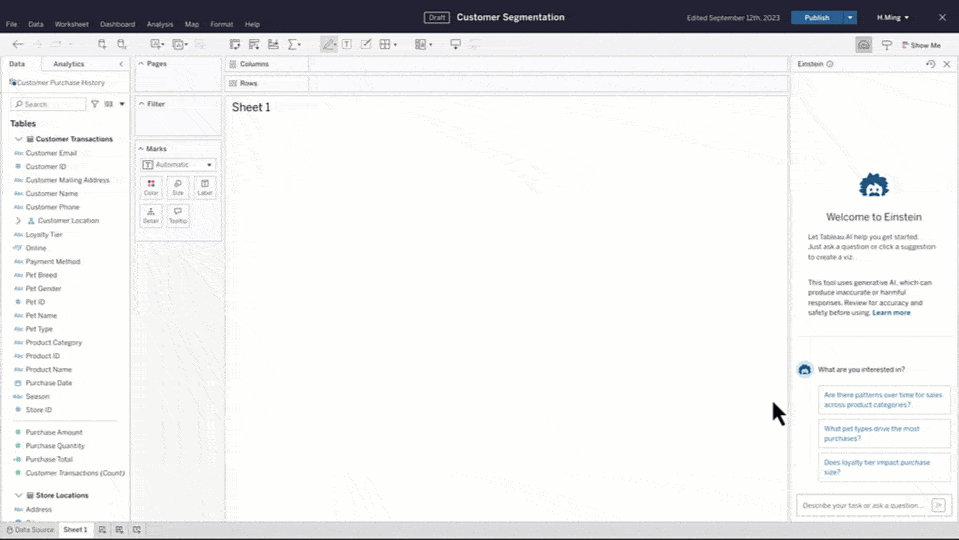Click the show mark labels T icon
The height and width of the screenshot is (540, 959).
click(x=347, y=44)
